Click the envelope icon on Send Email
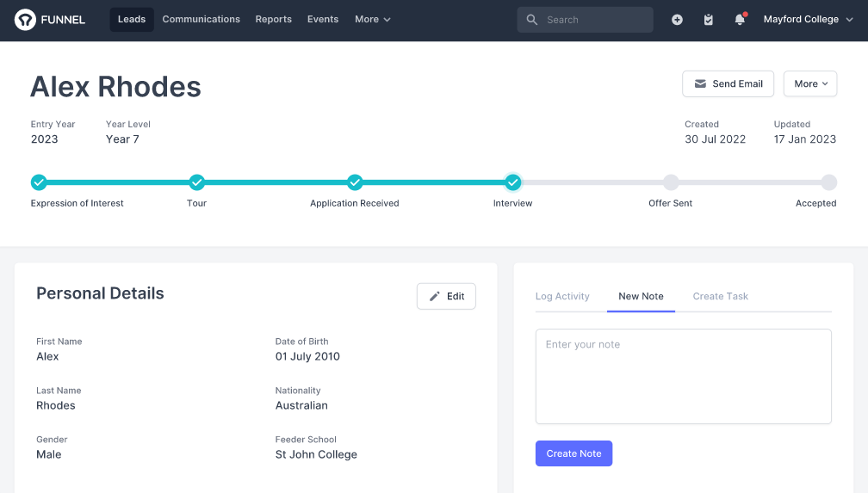Image resolution: width=868 pixels, height=493 pixels. (x=700, y=83)
